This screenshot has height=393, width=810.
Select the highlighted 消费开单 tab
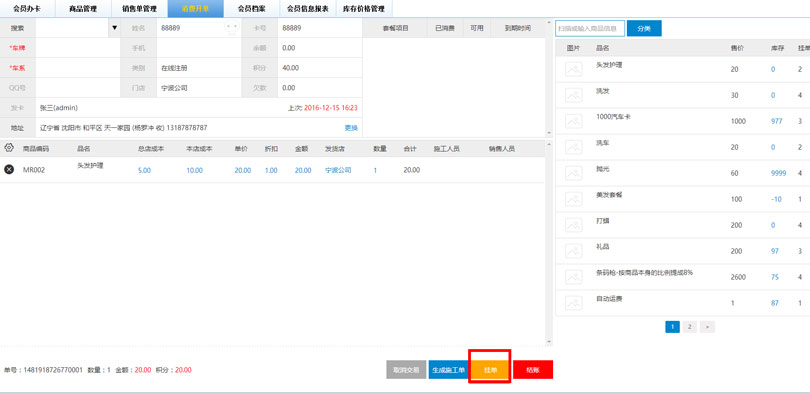196,8
